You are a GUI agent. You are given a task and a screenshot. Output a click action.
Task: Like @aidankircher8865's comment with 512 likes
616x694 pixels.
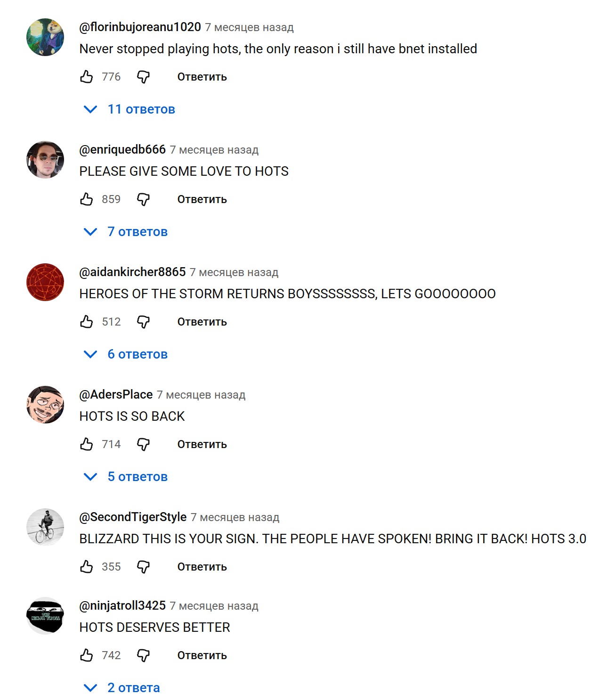[87, 322]
